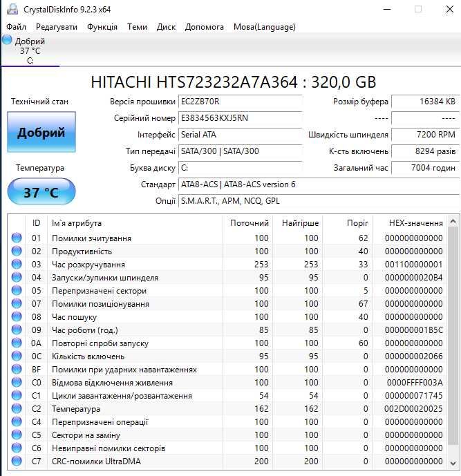Click status orb for C2 Температура attribute

17,408
